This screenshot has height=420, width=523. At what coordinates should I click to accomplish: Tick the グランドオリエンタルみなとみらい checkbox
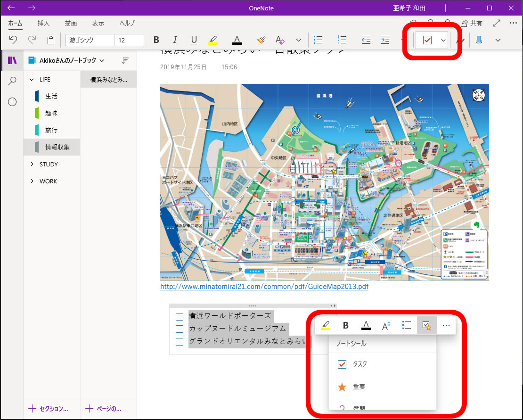click(179, 342)
